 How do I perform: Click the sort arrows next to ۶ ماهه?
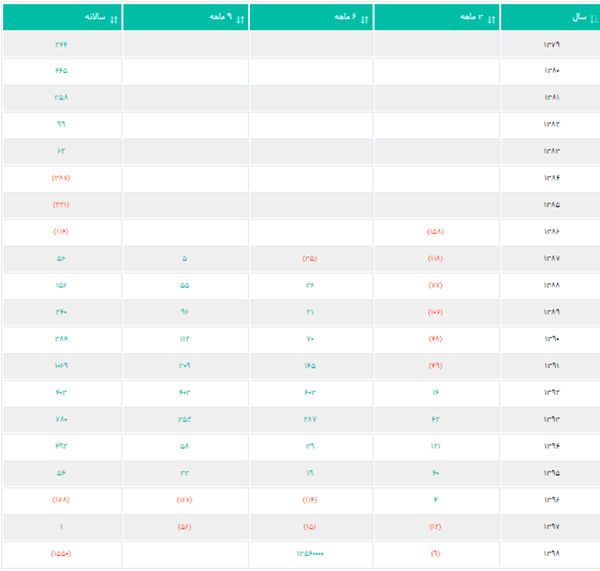click(365, 18)
